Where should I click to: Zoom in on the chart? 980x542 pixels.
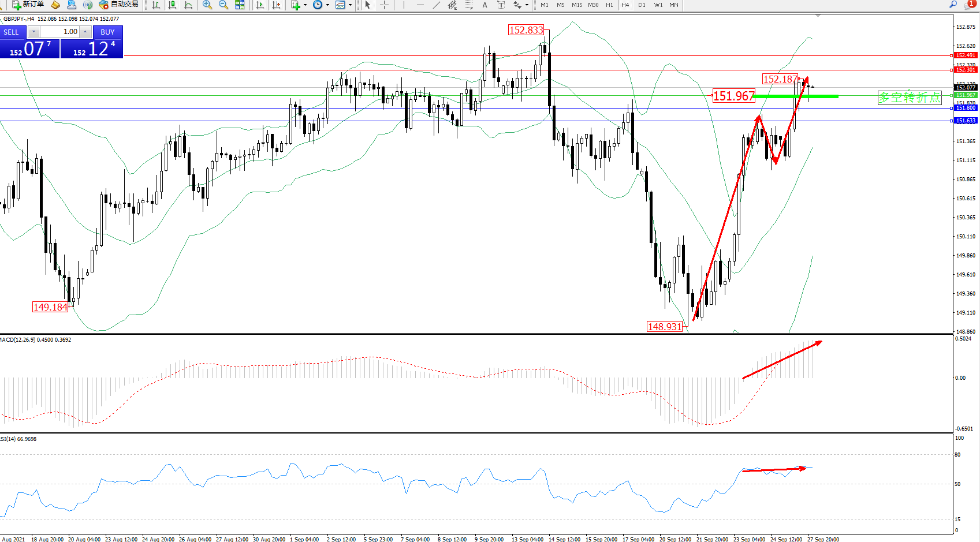207,5
